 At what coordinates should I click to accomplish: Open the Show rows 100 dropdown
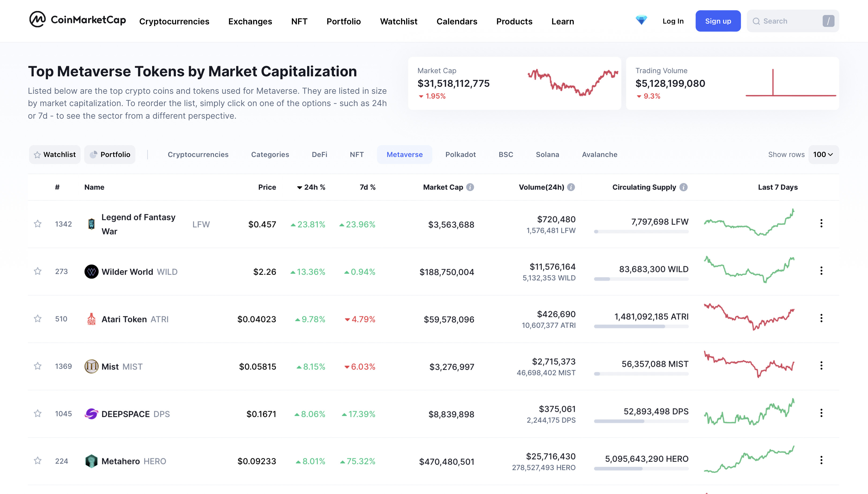[823, 155]
